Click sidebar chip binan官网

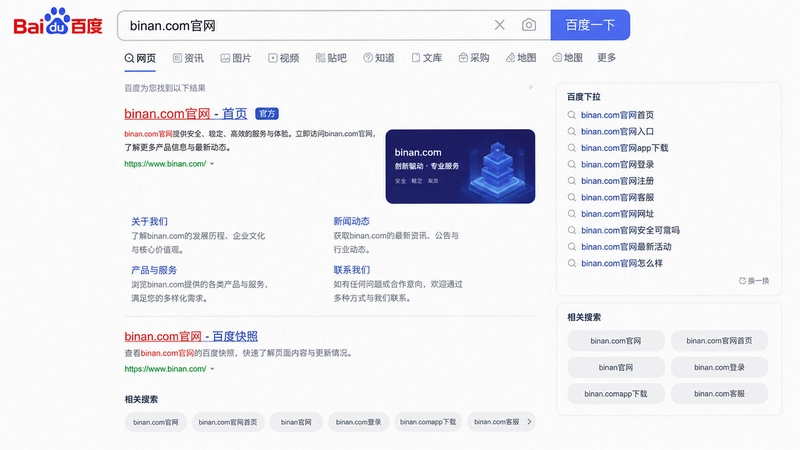click(616, 367)
